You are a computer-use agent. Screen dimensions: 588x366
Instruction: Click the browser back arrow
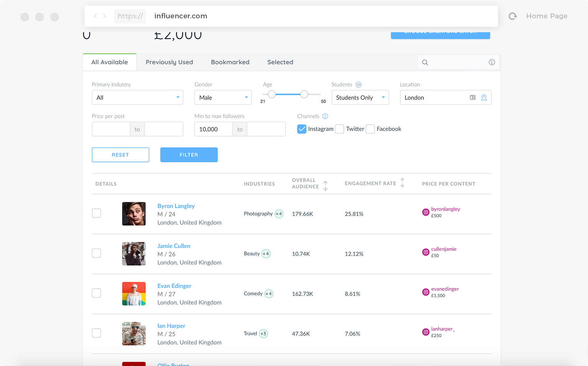(95, 16)
